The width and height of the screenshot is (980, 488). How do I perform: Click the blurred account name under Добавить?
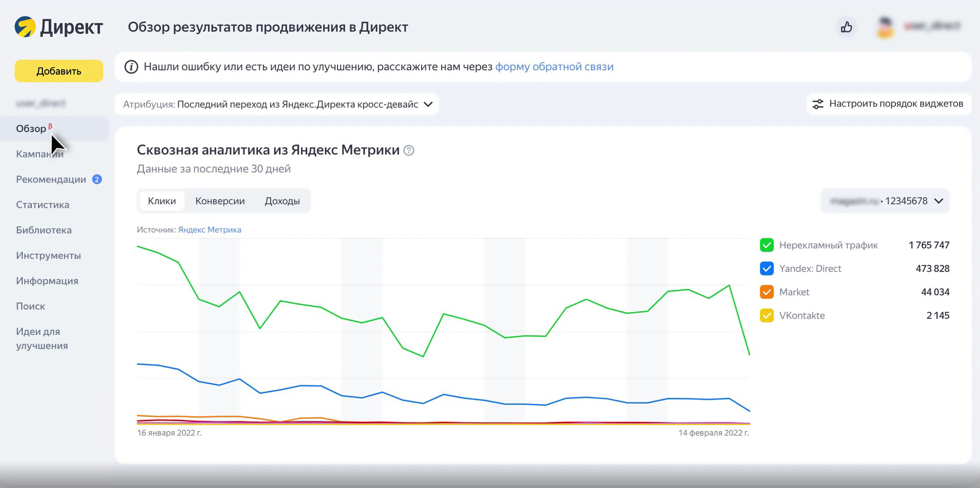pyautogui.click(x=41, y=103)
